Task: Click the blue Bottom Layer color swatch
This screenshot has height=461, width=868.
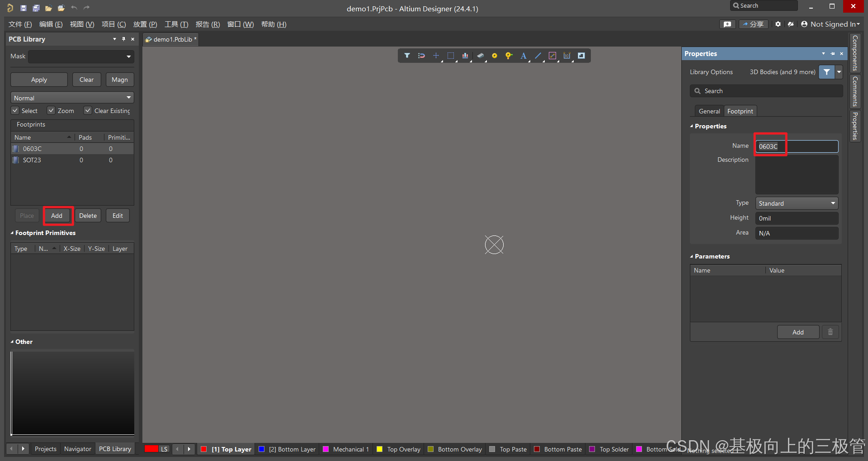Action: tap(261, 449)
